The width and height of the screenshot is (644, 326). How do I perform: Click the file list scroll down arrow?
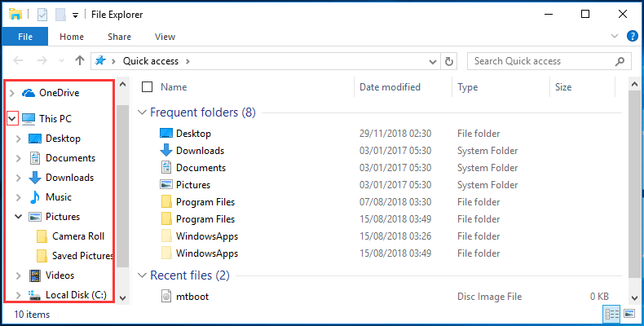click(633, 297)
